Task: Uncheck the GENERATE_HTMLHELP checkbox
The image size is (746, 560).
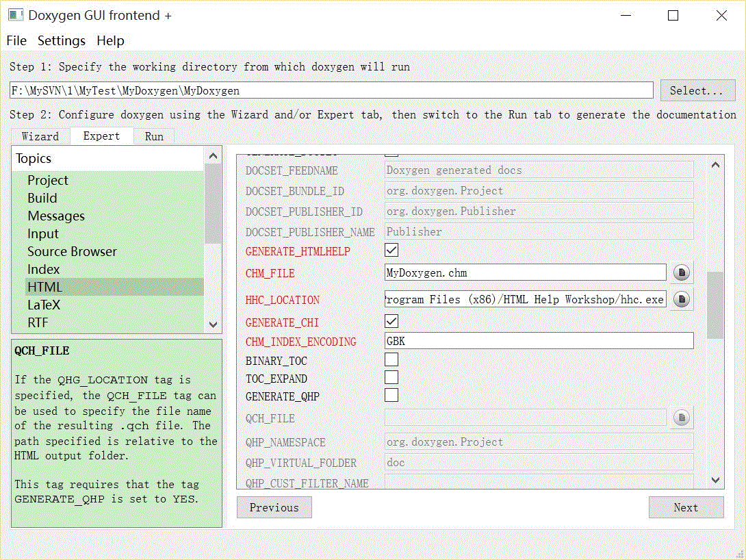Action: click(391, 251)
